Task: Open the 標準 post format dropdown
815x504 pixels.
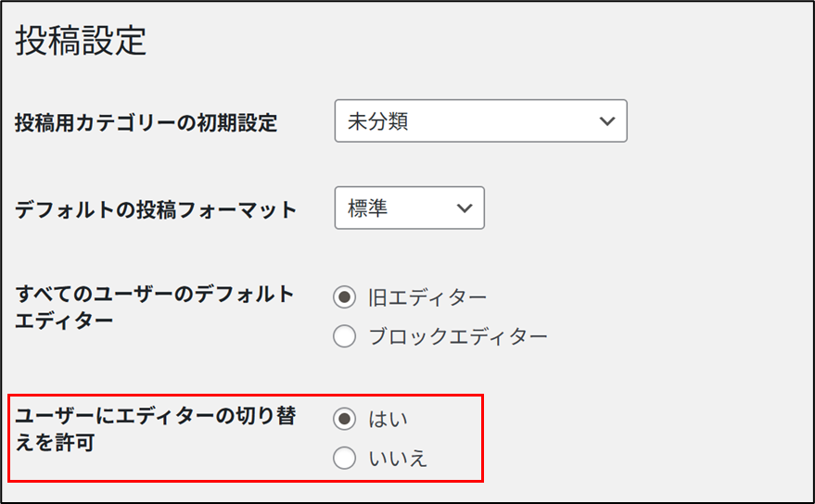Action: point(409,208)
